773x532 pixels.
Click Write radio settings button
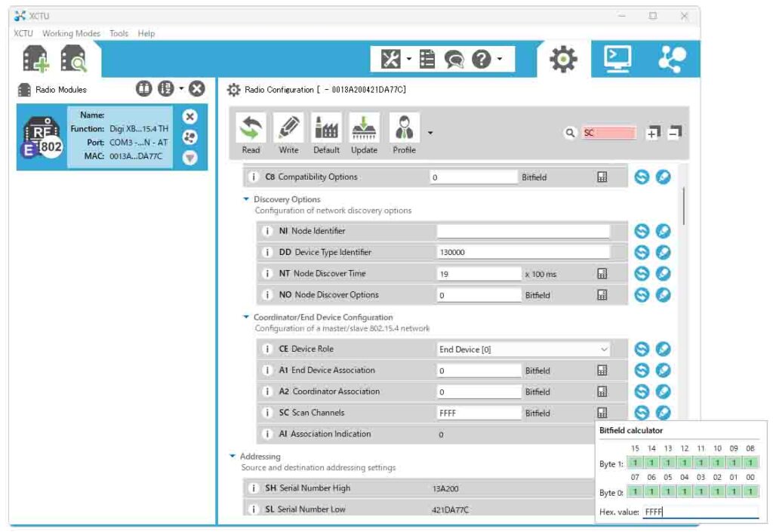click(289, 134)
